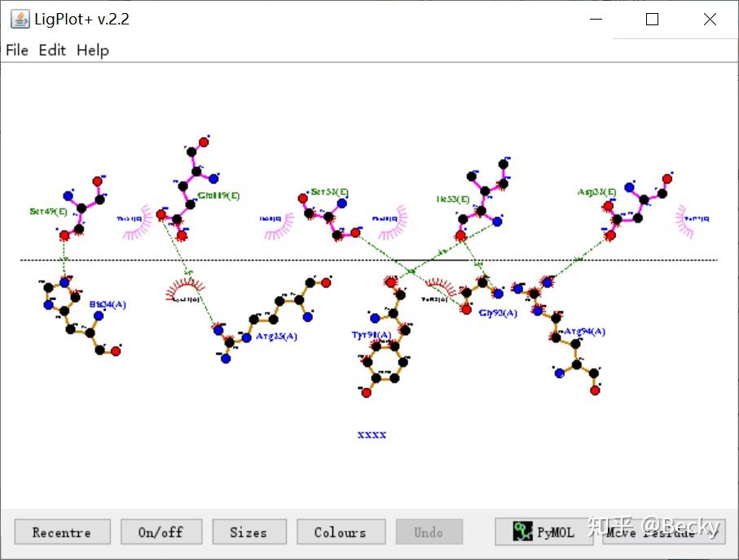Select the Glu119(E) residue label

(218, 195)
